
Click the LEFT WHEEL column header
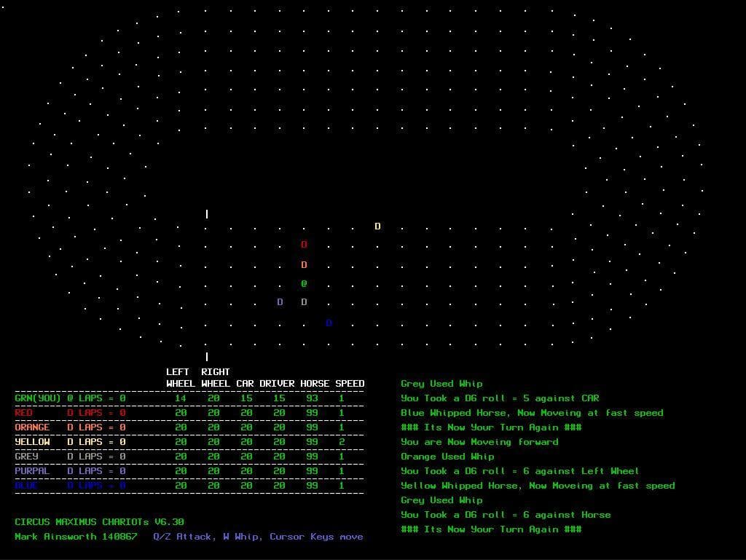181,377
